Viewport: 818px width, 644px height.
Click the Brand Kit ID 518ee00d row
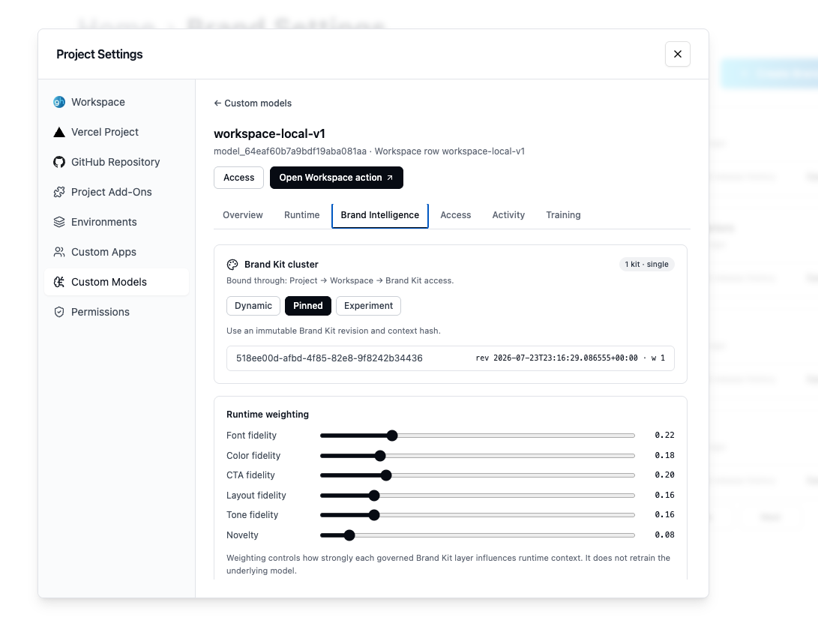pos(450,358)
